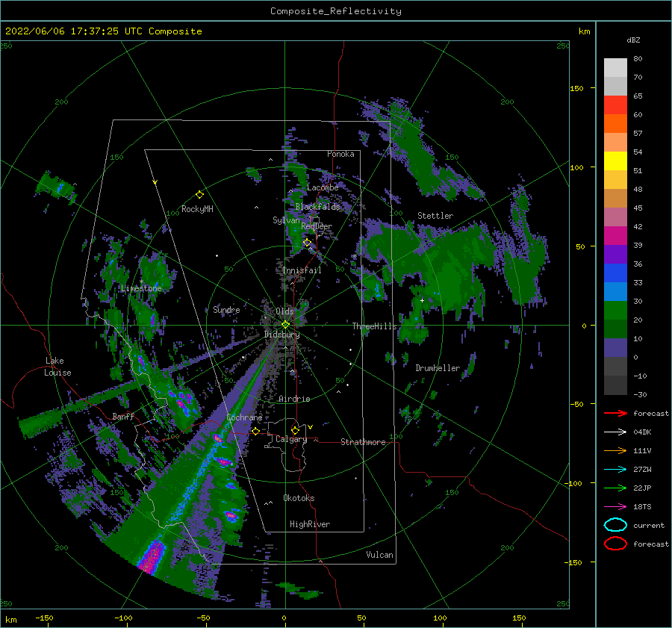The width and height of the screenshot is (672, 628).
Task: Click the slate purple 10-0 dBZ swatch
Action: click(615, 348)
